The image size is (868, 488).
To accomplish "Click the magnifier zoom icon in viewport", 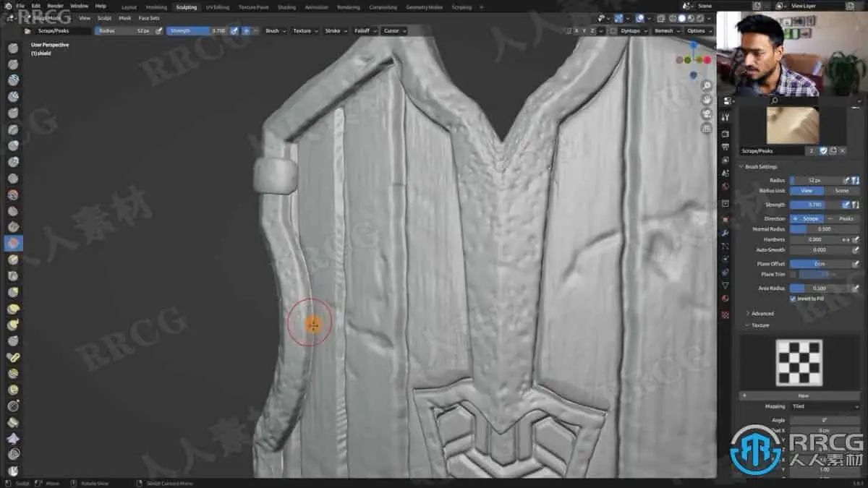I will click(x=707, y=85).
